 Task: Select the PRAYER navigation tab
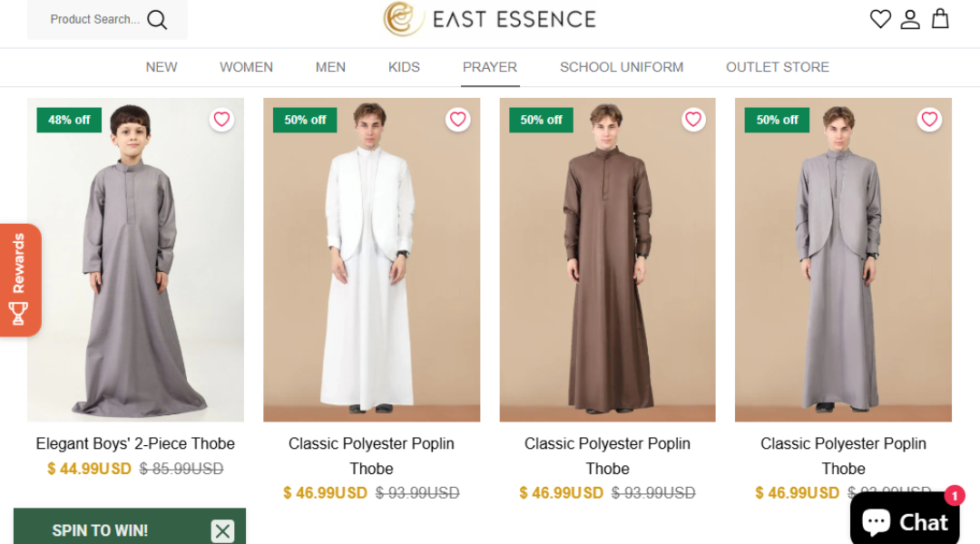pyautogui.click(x=490, y=67)
